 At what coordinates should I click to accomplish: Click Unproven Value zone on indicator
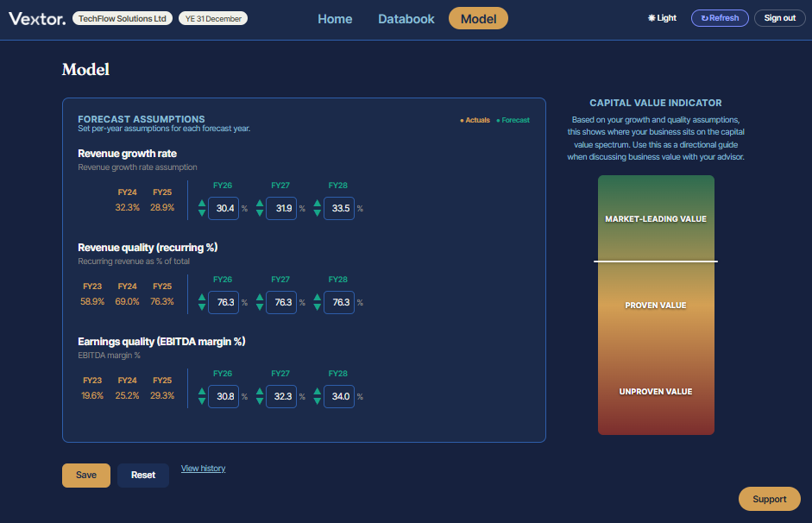pyautogui.click(x=656, y=392)
